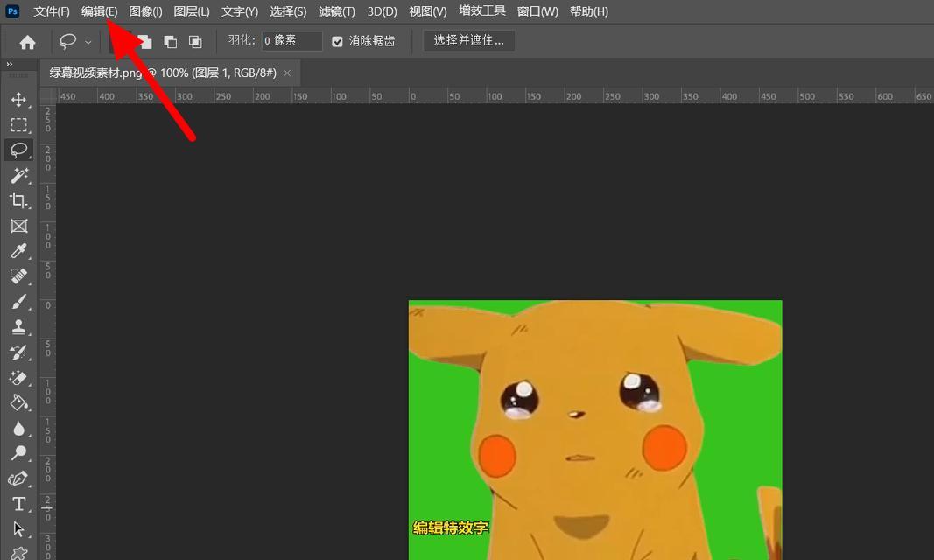Open the 文字(Y) menu
The image size is (934, 560).
240,11
